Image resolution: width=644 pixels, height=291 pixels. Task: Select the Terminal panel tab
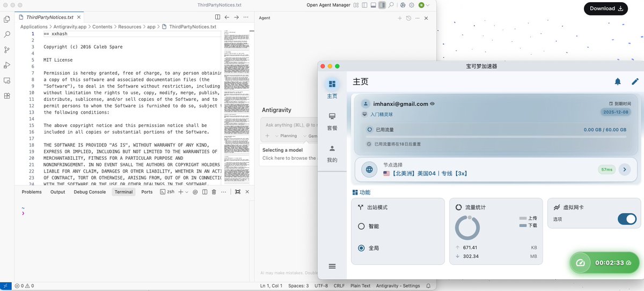point(123,192)
